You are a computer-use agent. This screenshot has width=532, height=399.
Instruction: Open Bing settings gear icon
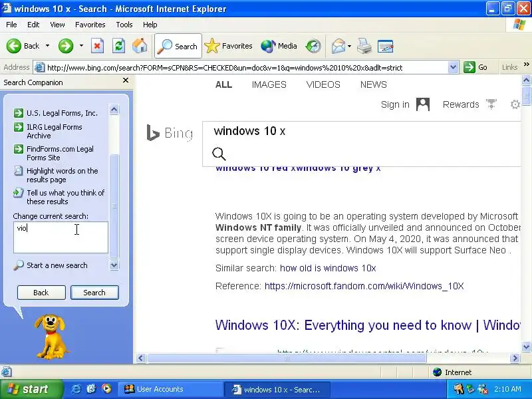point(515,104)
